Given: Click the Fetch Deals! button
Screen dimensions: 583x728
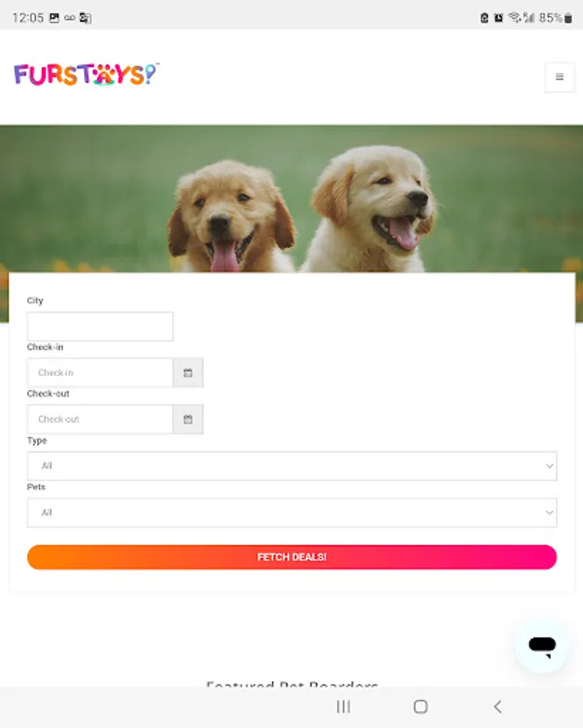Looking at the screenshot, I should coord(292,557).
